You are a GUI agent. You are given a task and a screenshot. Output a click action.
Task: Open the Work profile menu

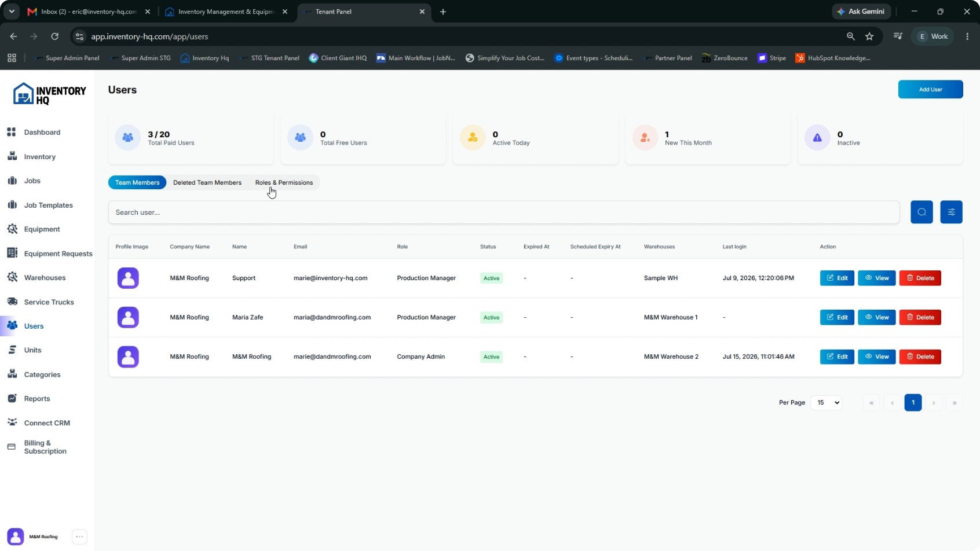click(933, 36)
